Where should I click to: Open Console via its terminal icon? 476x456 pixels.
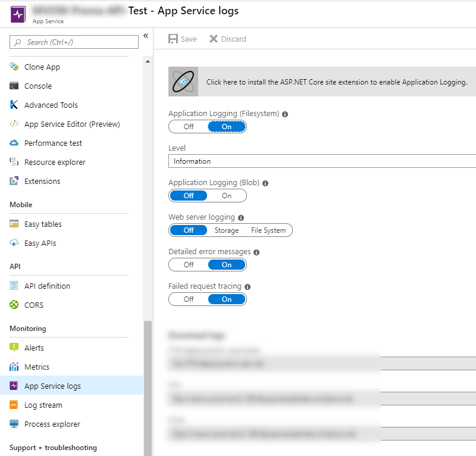click(x=14, y=86)
